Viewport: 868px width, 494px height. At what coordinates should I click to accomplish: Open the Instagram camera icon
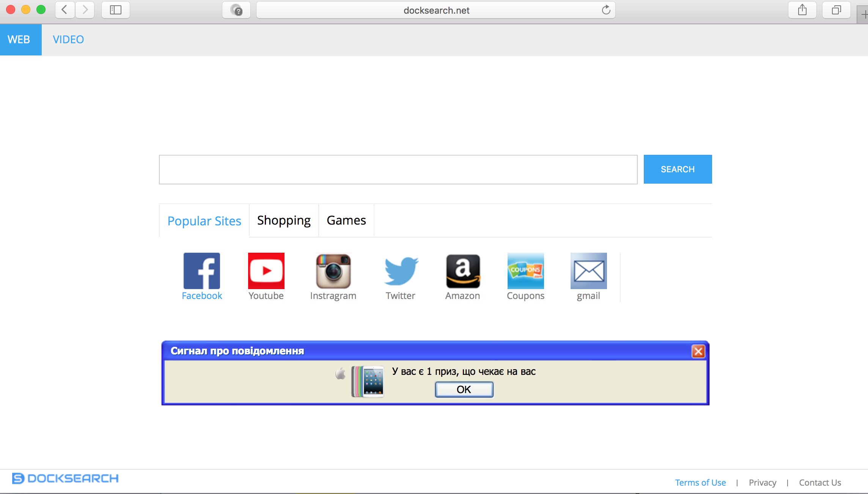point(333,271)
